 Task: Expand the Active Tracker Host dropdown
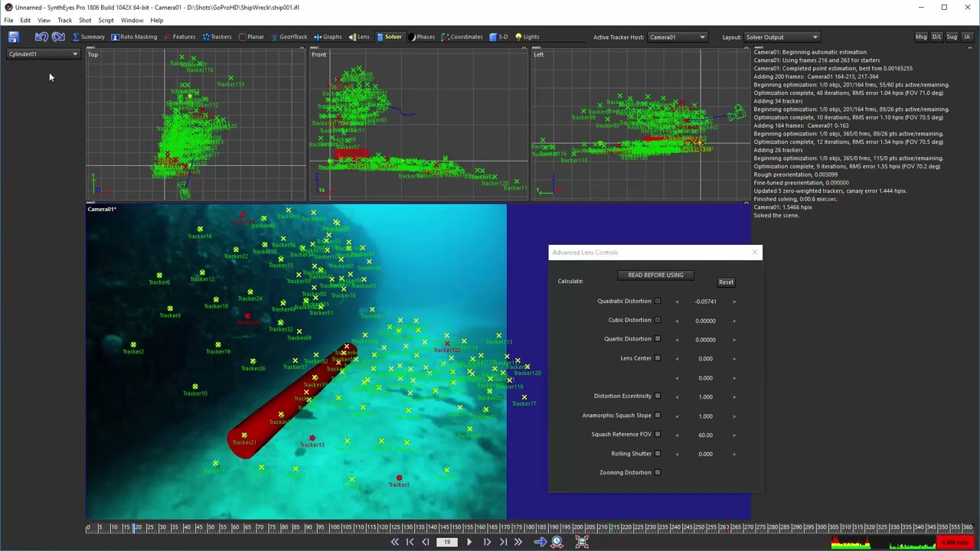[677, 37]
